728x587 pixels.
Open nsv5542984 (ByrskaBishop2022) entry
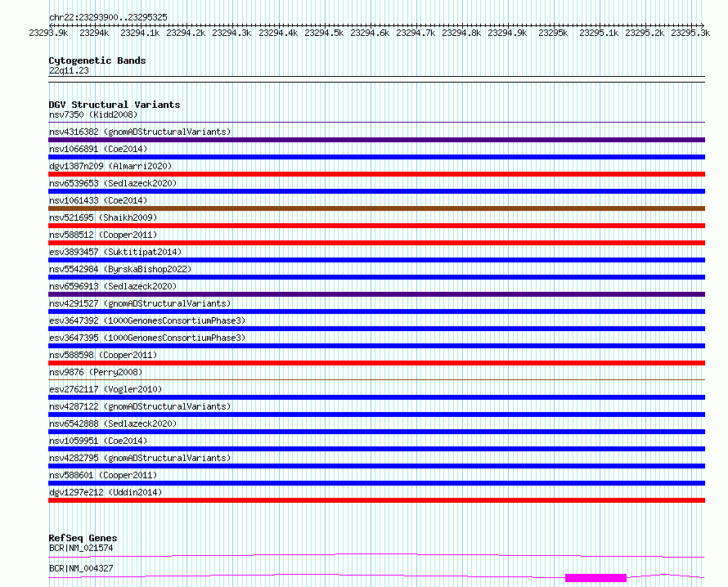pos(120,269)
